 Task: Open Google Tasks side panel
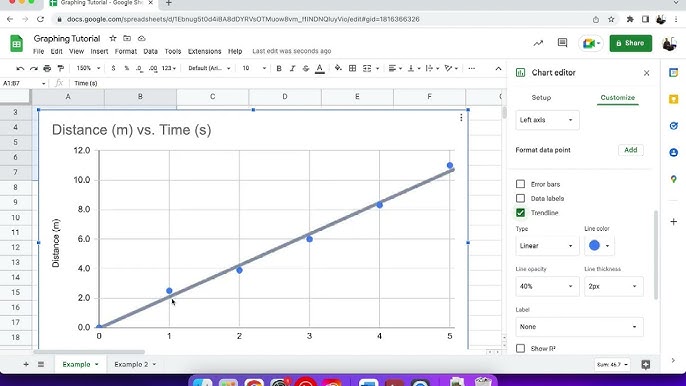[x=673, y=126]
